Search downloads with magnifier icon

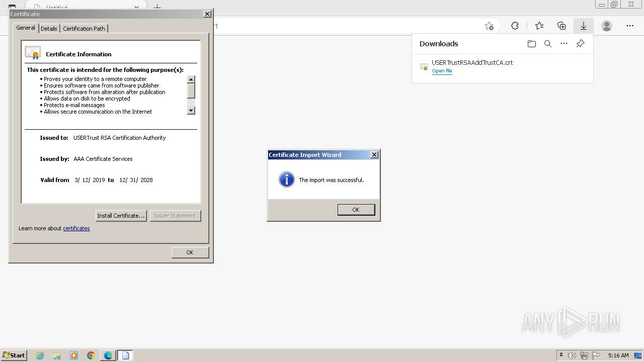pyautogui.click(x=548, y=44)
